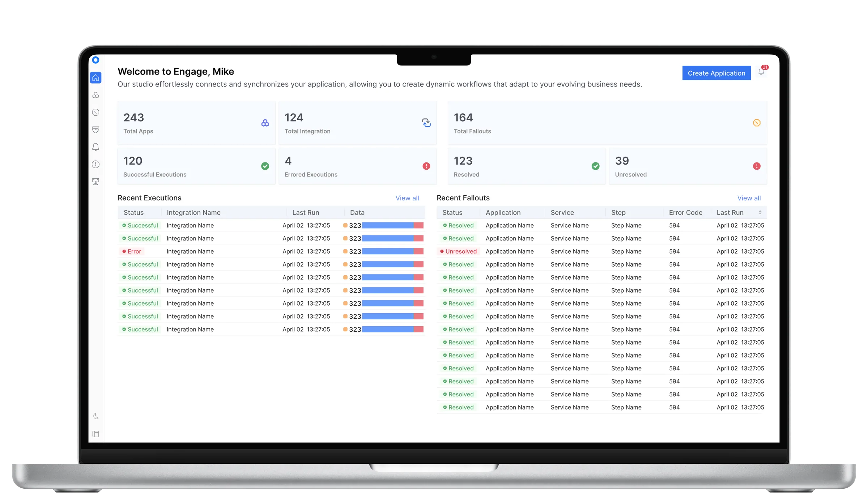Open the clock history icon in sidebar
Image resolution: width=868 pixels, height=497 pixels.
tap(95, 112)
